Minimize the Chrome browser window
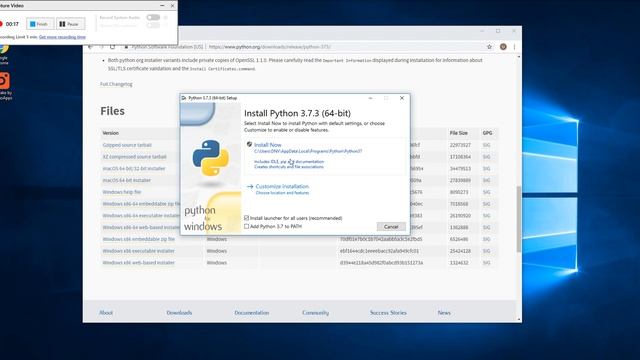The width and height of the screenshot is (640, 360). [482, 31]
